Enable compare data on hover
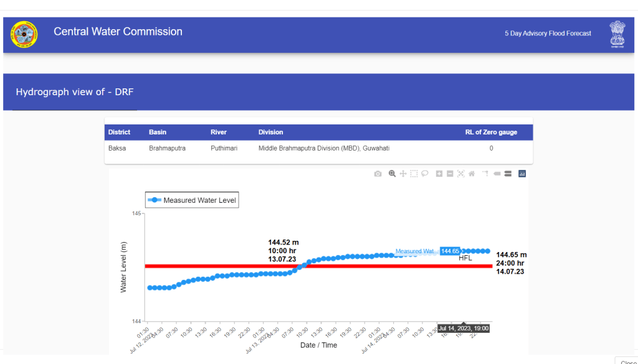Viewport: 638px width, 364px height. point(508,174)
